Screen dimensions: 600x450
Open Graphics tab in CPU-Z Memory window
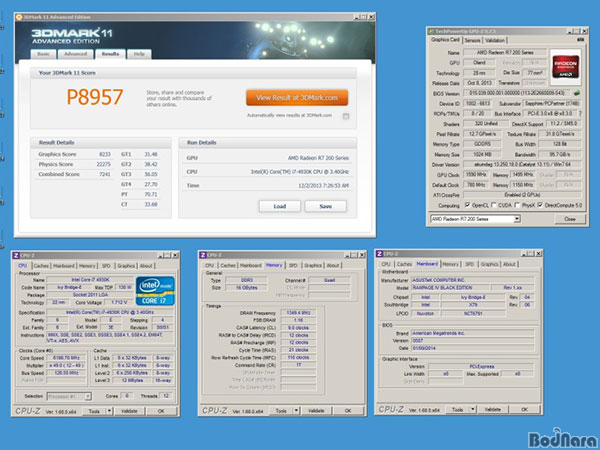313,265
